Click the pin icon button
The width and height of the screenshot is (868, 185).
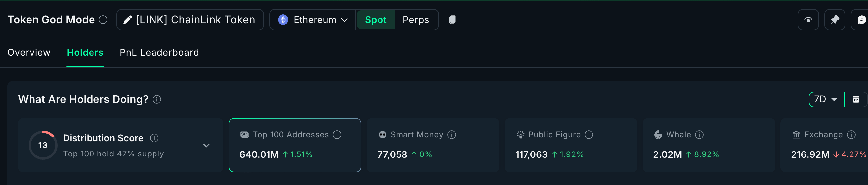834,20
